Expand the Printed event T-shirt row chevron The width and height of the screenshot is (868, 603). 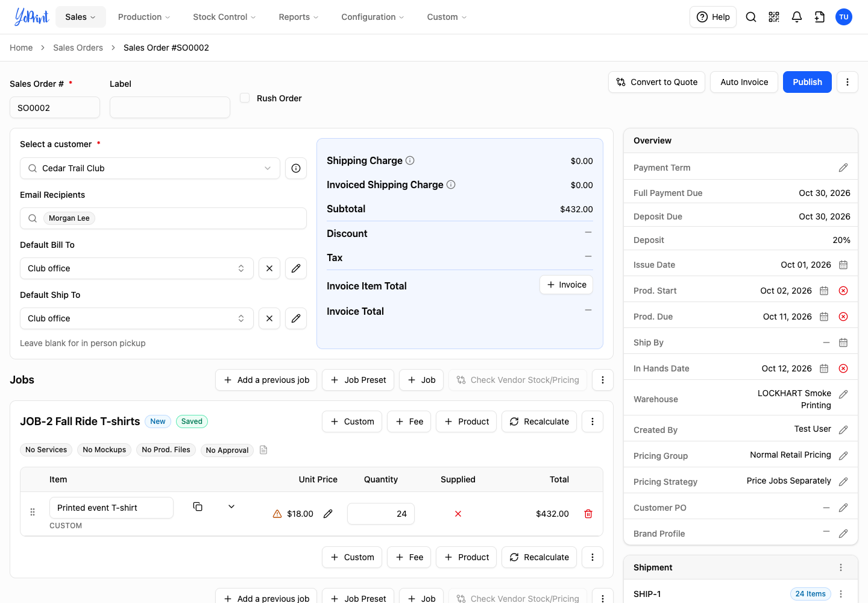(x=231, y=507)
